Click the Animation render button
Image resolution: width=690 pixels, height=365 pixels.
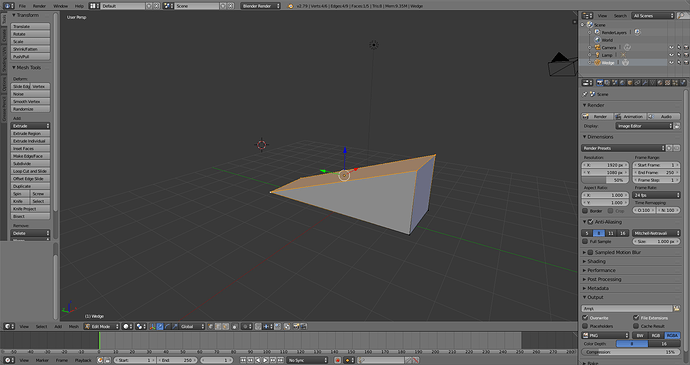[x=630, y=116]
